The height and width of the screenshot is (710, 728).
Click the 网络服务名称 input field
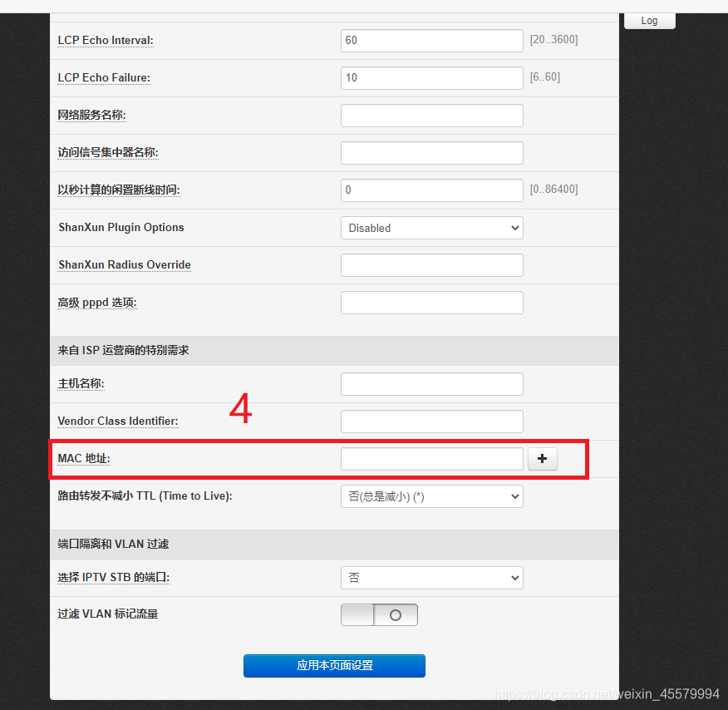click(432, 116)
